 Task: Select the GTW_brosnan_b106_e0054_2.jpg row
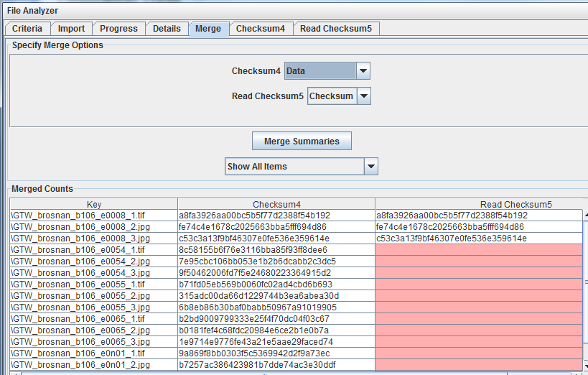click(x=93, y=261)
